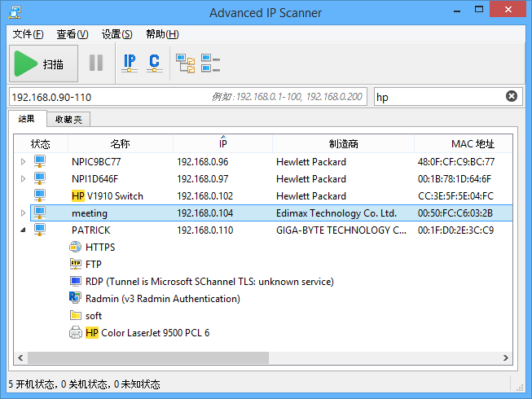Image resolution: width=532 pixels, height=399 pixels.
Task: Select the RDP service icon under PATRICK
Action: [x=76, y=282]
